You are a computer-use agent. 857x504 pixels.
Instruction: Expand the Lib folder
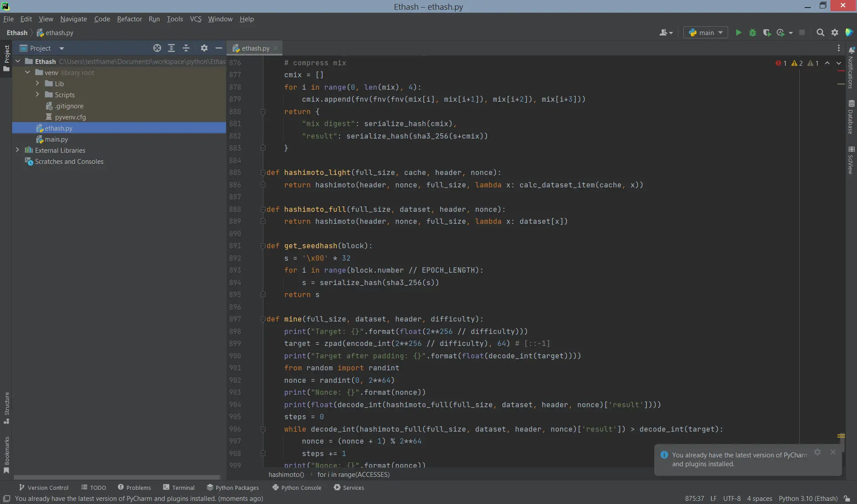[37, 83]
